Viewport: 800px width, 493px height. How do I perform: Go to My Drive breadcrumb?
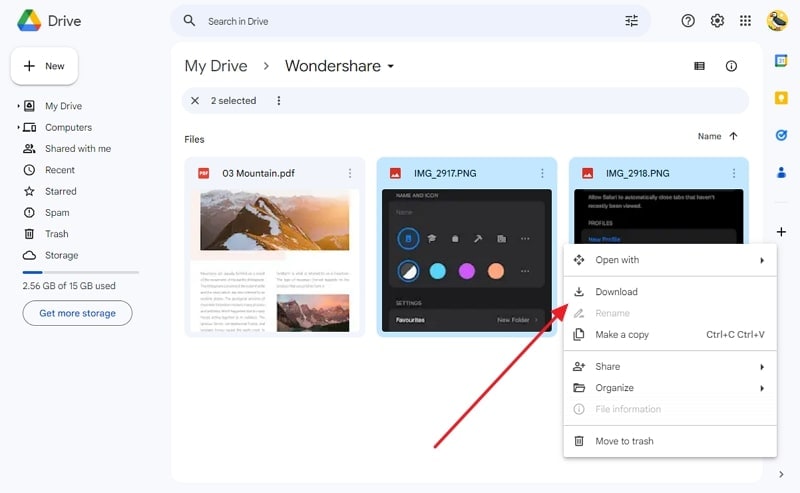point(216,66)
